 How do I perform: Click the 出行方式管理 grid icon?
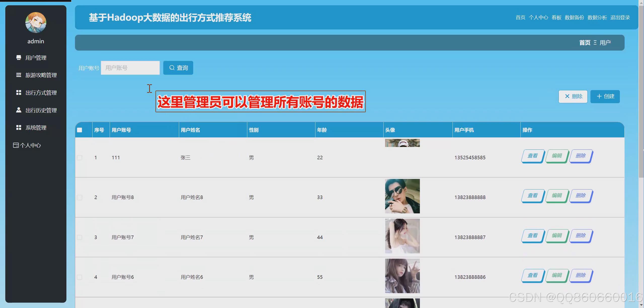[19, 93]
